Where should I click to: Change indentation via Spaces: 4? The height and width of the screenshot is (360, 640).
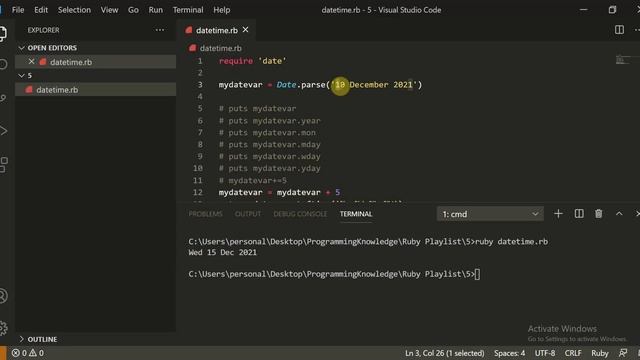(x=509, y=353)
